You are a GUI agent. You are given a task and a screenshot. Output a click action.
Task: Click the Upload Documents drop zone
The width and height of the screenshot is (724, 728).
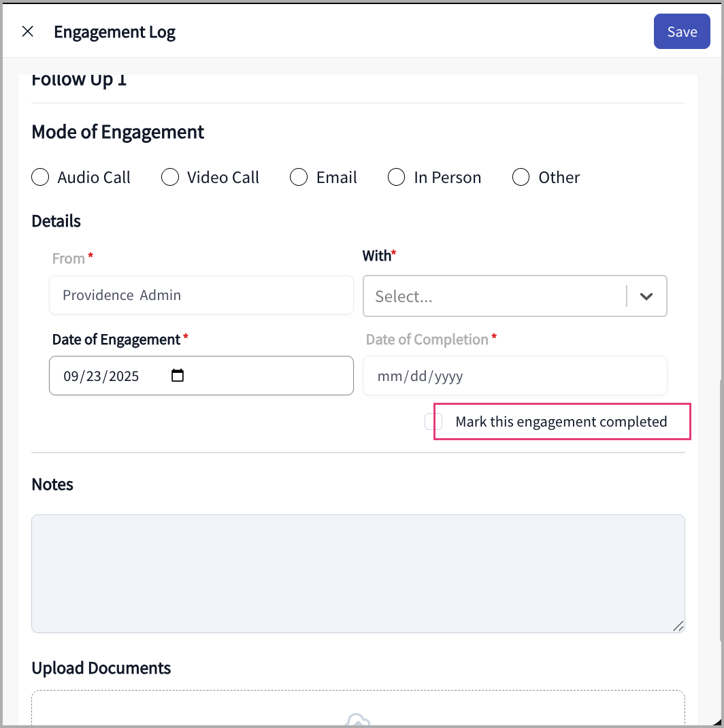point(358,708)
